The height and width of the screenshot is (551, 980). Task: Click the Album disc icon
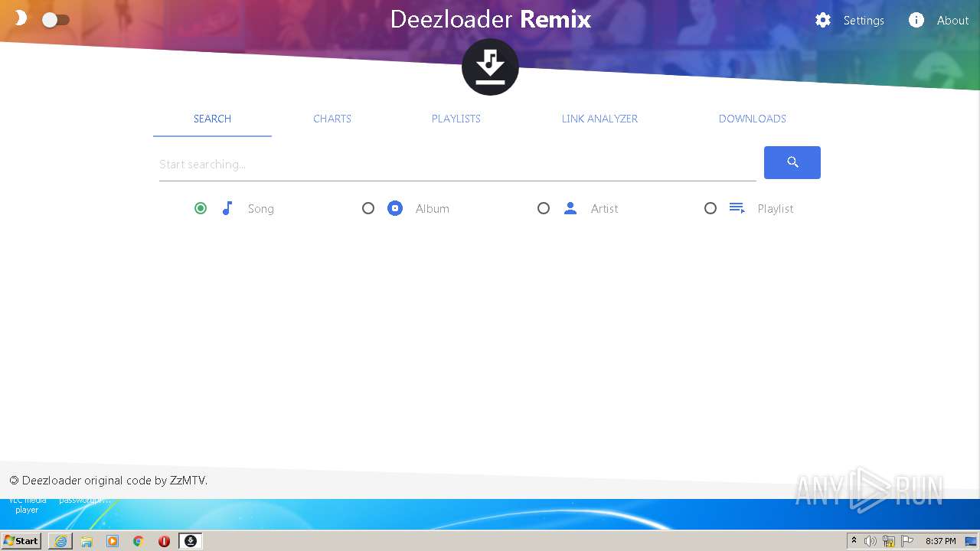395,208
